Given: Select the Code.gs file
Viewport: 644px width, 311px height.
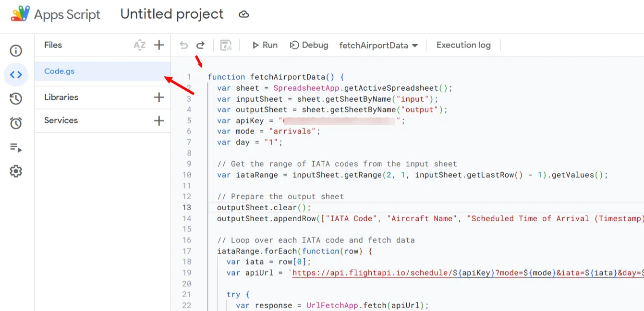Looking at the screenshot, I should (x=102, y=71).
